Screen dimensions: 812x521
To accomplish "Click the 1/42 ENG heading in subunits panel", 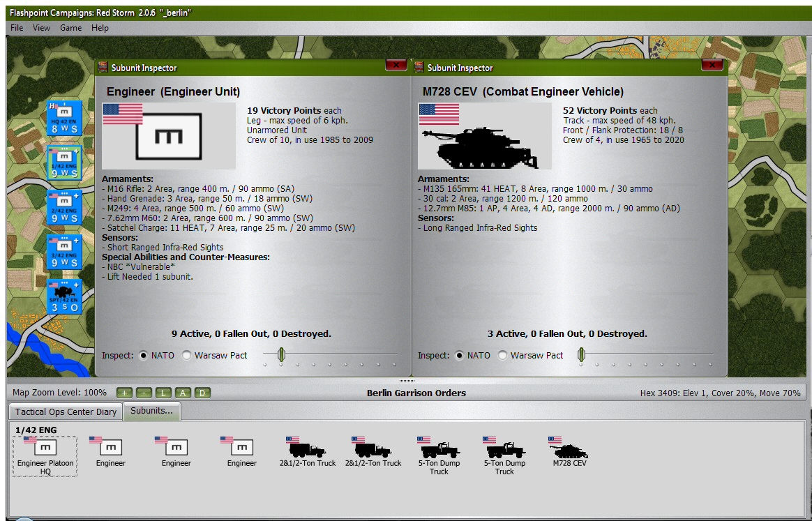I will pos(36,430).
